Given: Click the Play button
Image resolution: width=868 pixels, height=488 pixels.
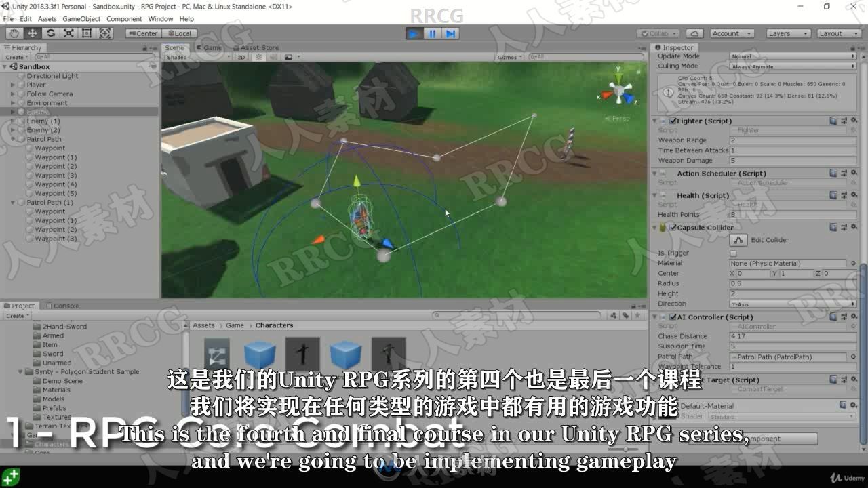Looking at the screenshot, I should pyautogui.click(x=414, y=33).
